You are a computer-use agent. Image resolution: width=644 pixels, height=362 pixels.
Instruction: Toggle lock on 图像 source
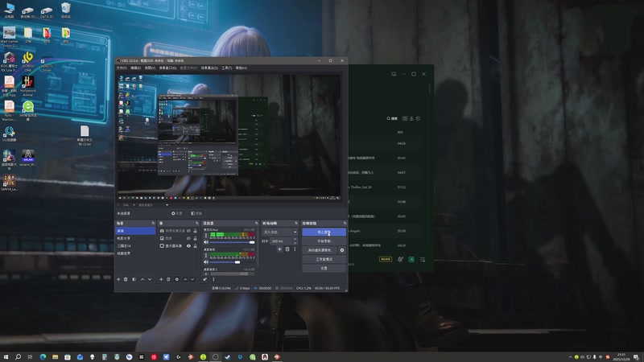coord(195,238)
